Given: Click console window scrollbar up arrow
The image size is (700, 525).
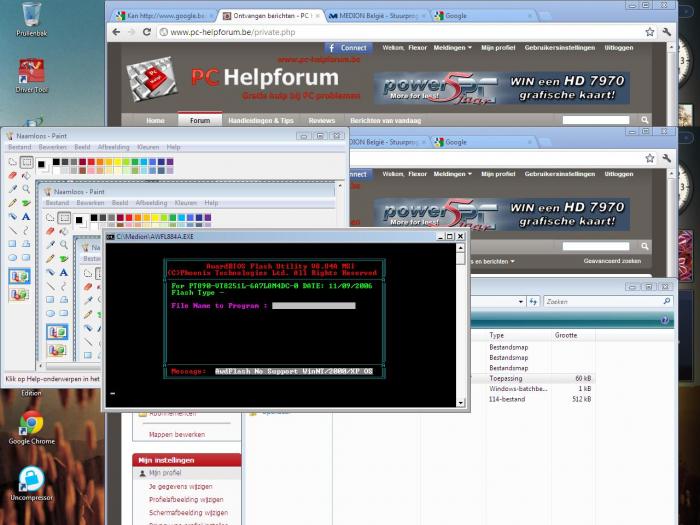Looking at the screenshot, I should coord(460,248).
